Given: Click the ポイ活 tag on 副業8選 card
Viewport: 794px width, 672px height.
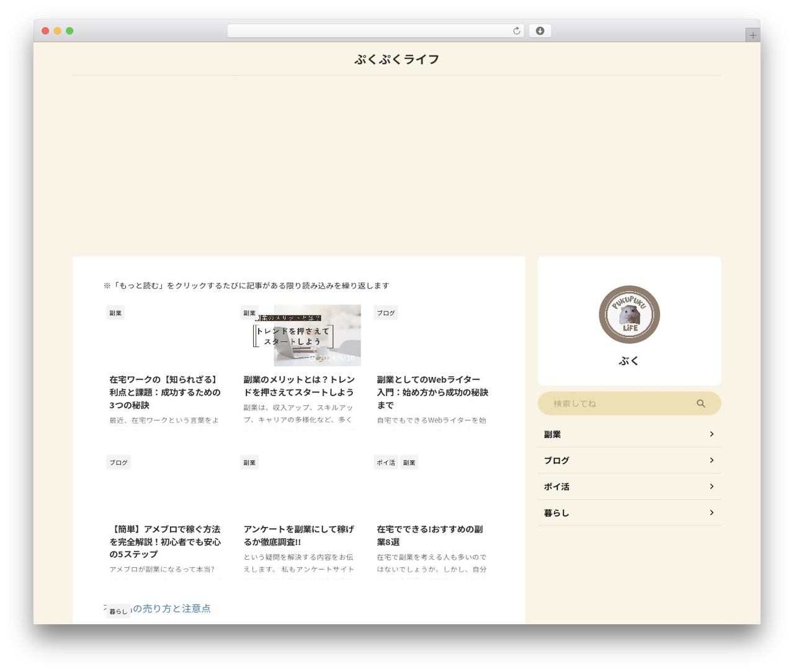Looking at the screenshot, I should point(386,462).
